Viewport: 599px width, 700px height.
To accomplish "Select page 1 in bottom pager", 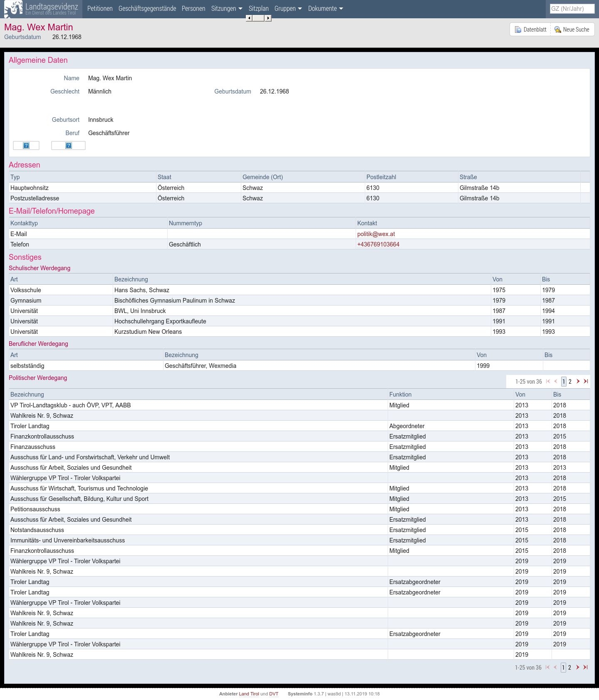I will coord(563,668).
